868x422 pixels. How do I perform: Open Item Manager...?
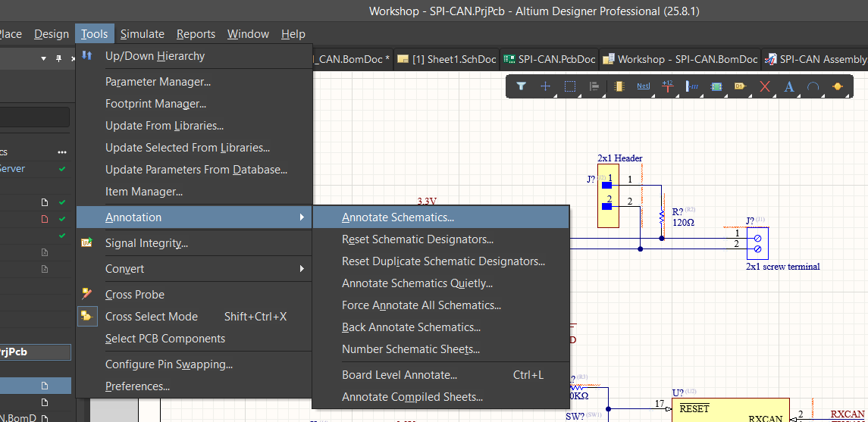(194, 192)
